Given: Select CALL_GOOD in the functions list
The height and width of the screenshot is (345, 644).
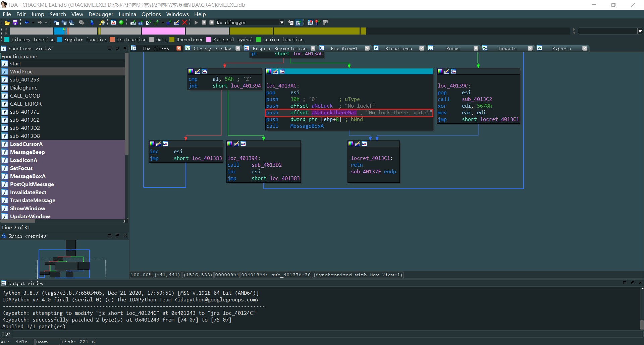Looking at the screenshot, I should pos(25,96).
